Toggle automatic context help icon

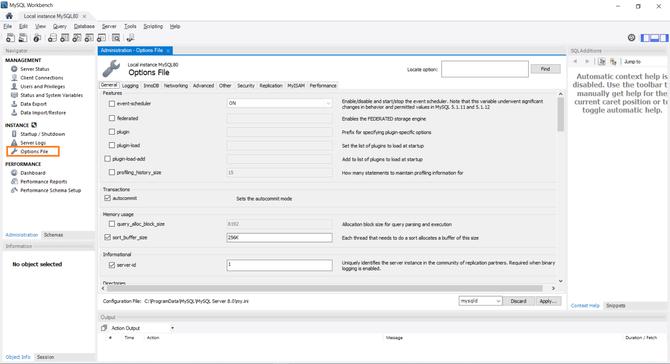(x=613, y=62)
